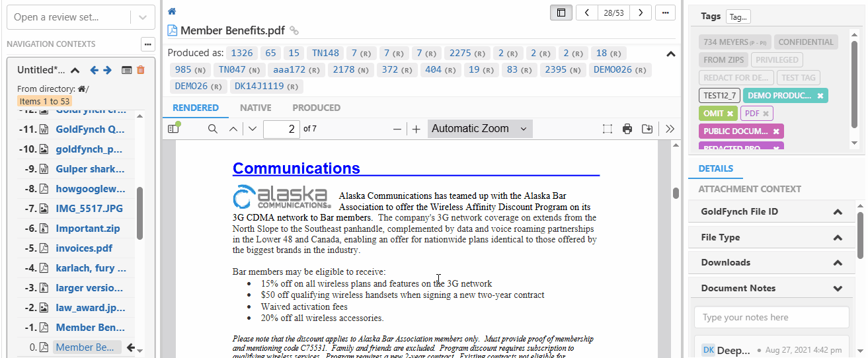Open the Automatic Zoom dropdown
The height and width of the screenshot is (358, 868).
479,129
